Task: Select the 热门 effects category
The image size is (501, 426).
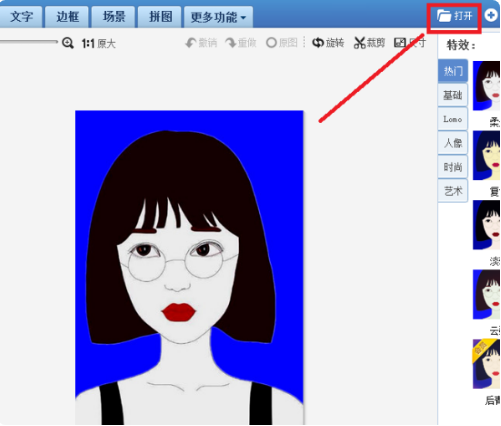Action: click(453, 71)
